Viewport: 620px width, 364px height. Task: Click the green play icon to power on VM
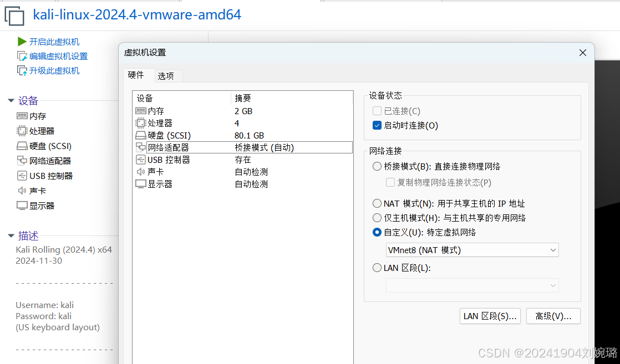click(x=22, y=42)
